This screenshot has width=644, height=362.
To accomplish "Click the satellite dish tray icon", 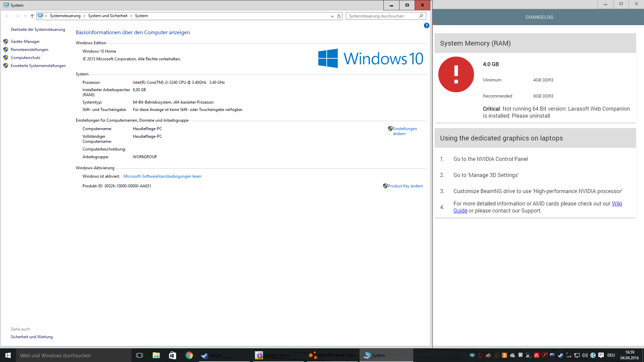I will pos(529,355).
